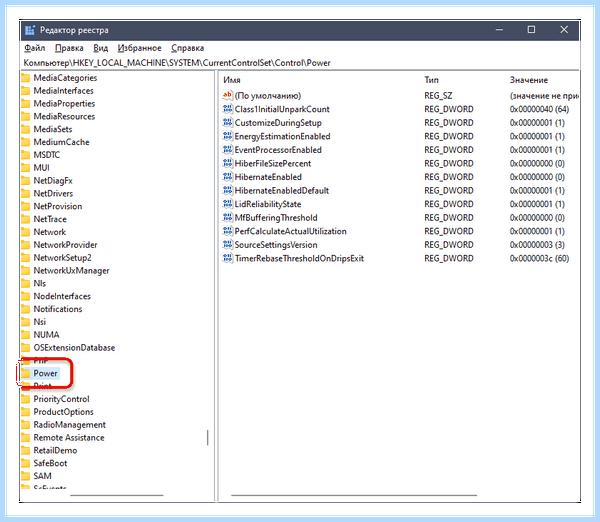
Task: Click the 0x0000003c (60) value cell
Action: (x=539, y=258)
